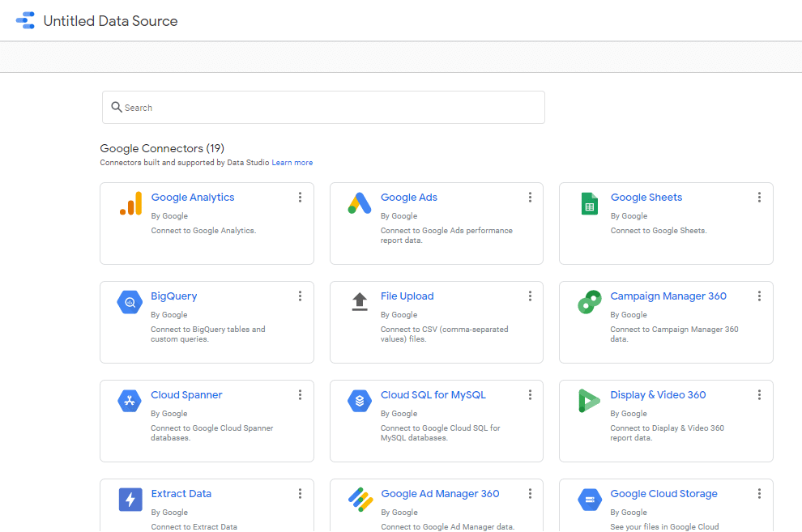Click the Display & Video 360 play icon
Screen dimensions: 802x532
tap(589, 401)
